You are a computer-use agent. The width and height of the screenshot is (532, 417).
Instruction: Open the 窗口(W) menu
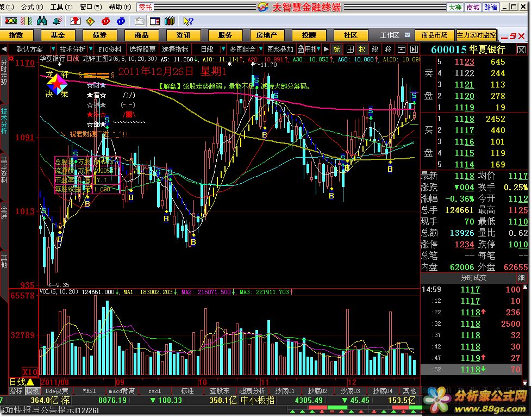point(91,7)
